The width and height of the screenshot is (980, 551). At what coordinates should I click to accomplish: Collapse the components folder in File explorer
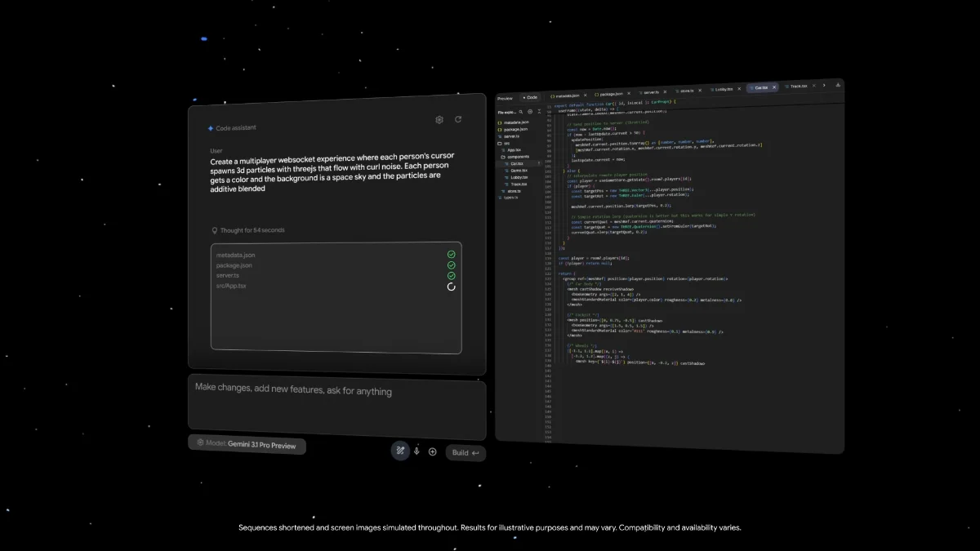[x=515, y=157]
